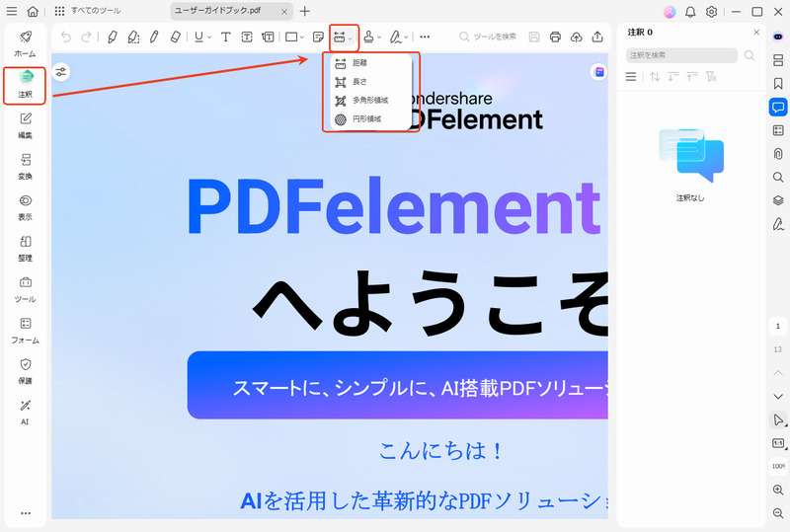790x532 pixels.
Task: Click the ツールを検索 tool search field
Action: click(488, 37)
